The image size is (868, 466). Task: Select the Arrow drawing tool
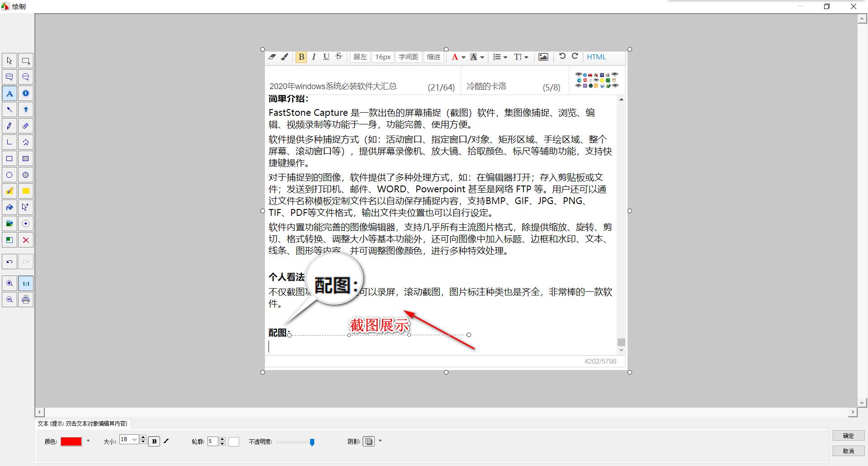tap(9, 109)
